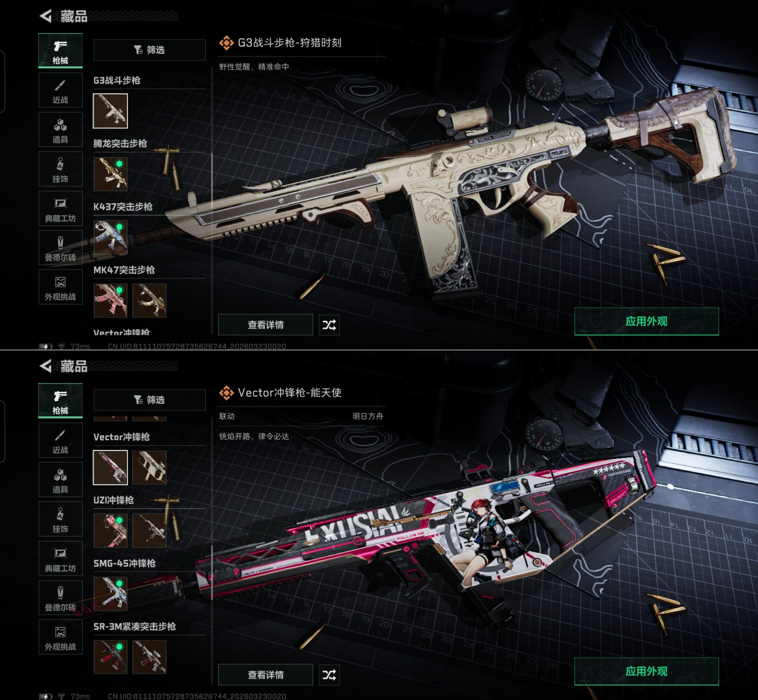Select the beige Vector冲锋枪 skin thumbnail
Viewport: 758px width, 700px height.
pos(150,467)
